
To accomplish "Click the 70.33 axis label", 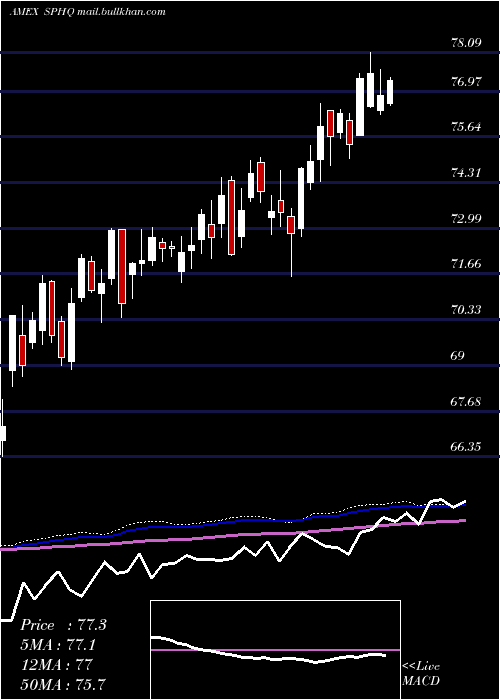I will [x=467, y=309].
